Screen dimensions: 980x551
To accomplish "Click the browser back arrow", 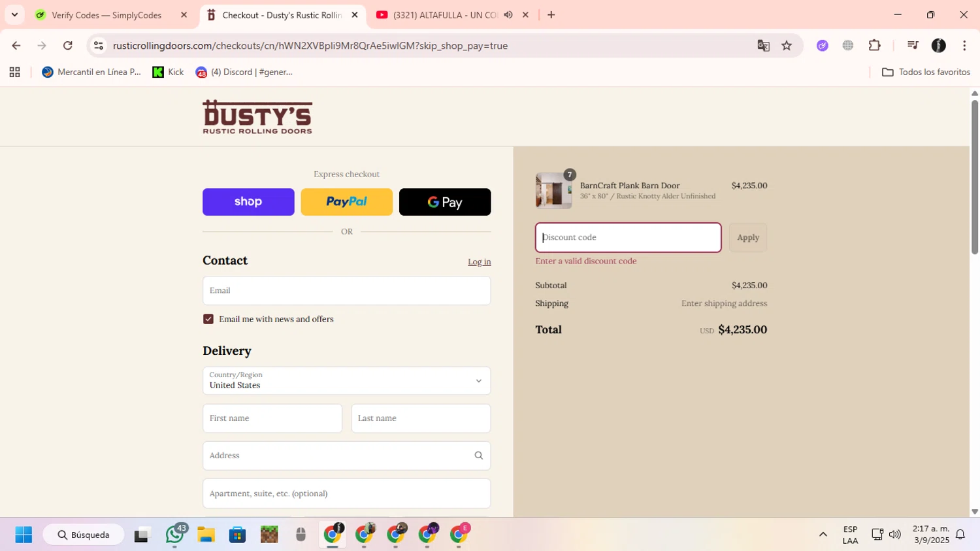I will (16, 46).
